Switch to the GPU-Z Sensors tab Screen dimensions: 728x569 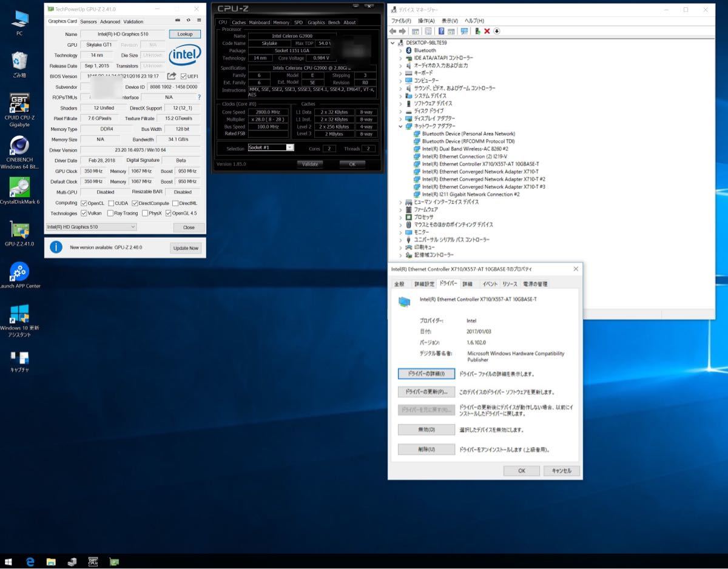(89, 22)
